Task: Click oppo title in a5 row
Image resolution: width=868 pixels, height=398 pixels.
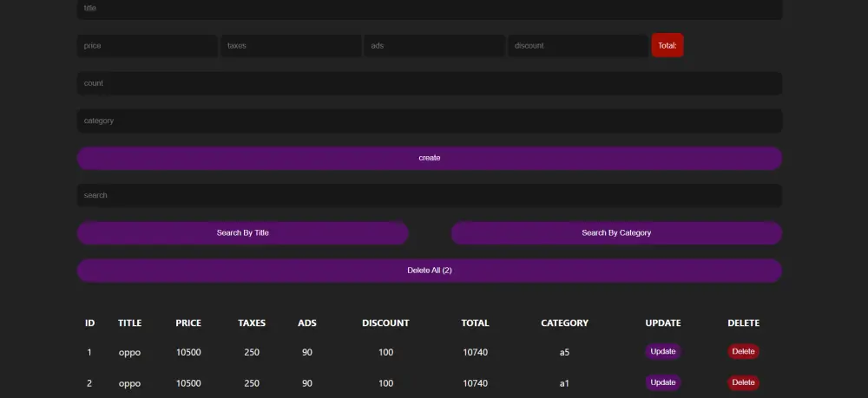Action: 129,353
